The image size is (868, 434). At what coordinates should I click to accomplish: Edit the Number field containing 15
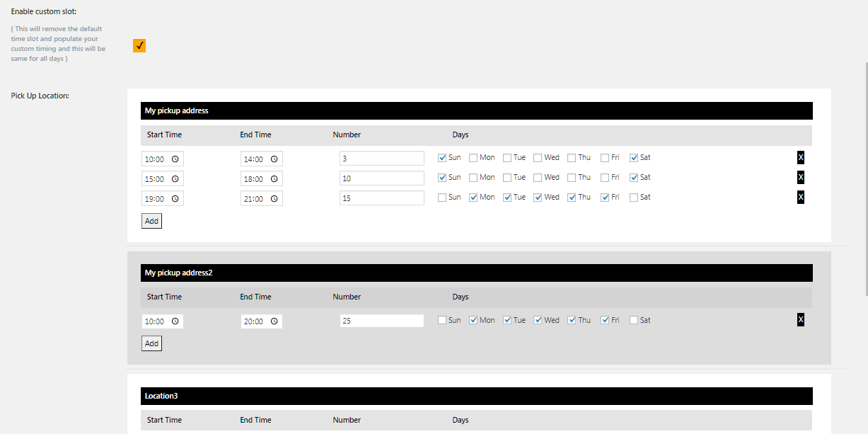click(x=382, y=198)
